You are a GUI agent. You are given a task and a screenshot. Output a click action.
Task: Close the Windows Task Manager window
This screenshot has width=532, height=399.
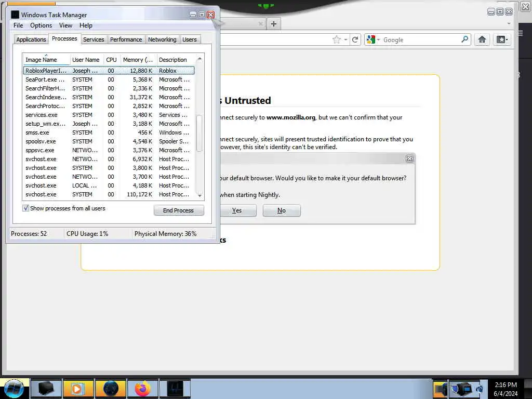pos(211,15)
